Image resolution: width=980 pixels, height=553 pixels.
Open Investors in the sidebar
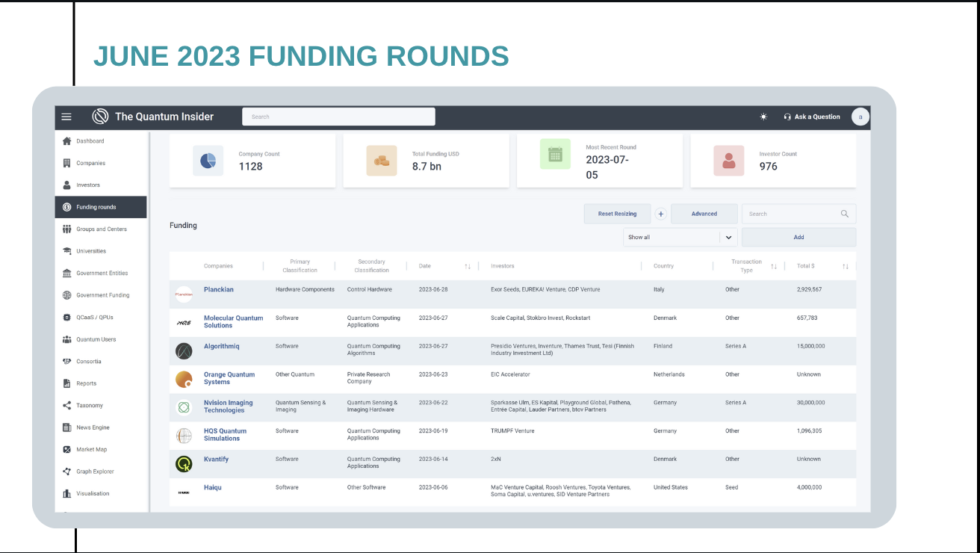[x=101, y=185]
